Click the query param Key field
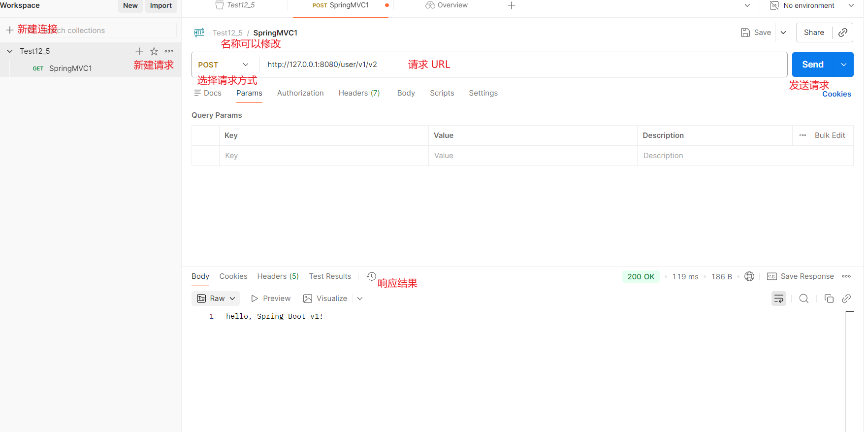The width and height of the screenshot is (868, 432). (x=324, y=156)
